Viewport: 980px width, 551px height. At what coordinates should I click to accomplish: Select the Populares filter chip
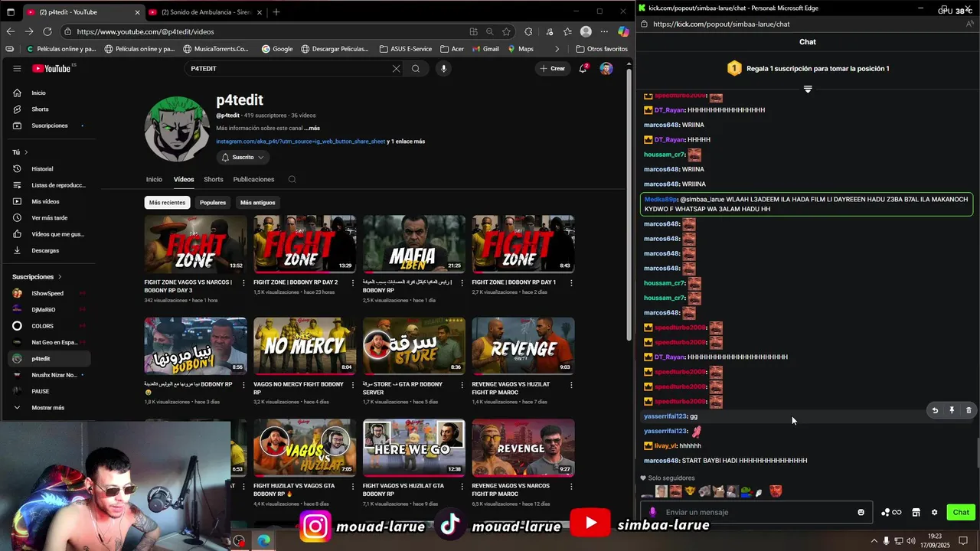[213, 203]
